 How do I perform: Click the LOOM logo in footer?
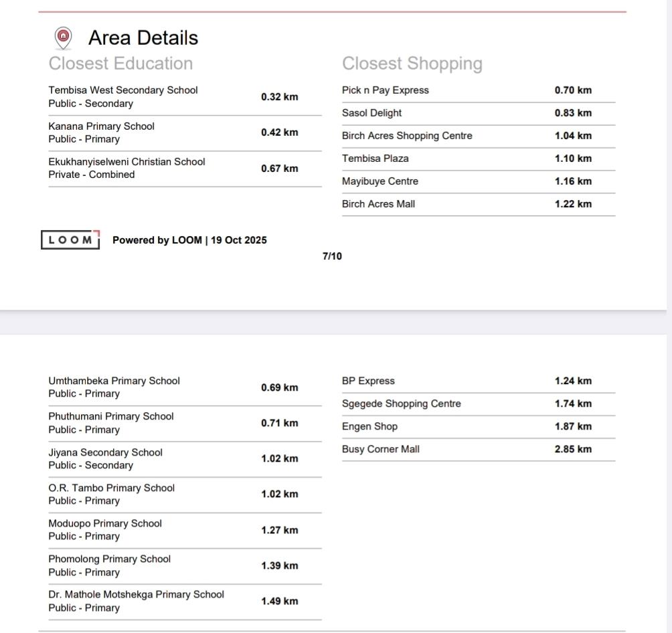click(70, 240)
